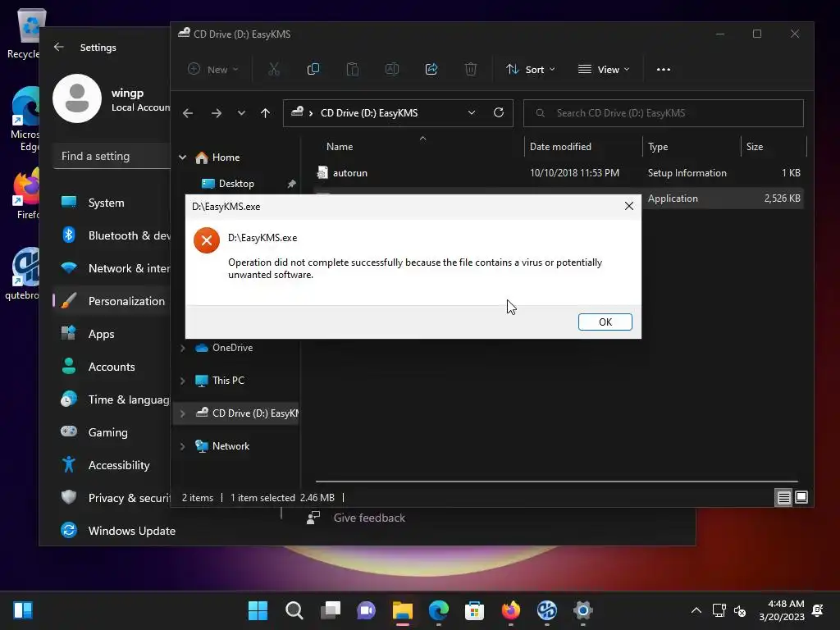Click the Rename icon in Explorer toolbar

[391, 69]
